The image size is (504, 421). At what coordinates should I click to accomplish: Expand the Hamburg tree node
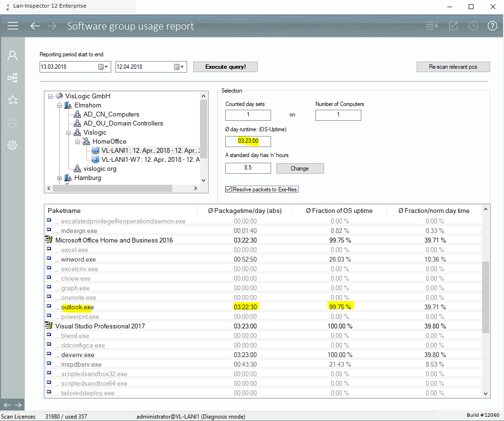tap(59, 178)
